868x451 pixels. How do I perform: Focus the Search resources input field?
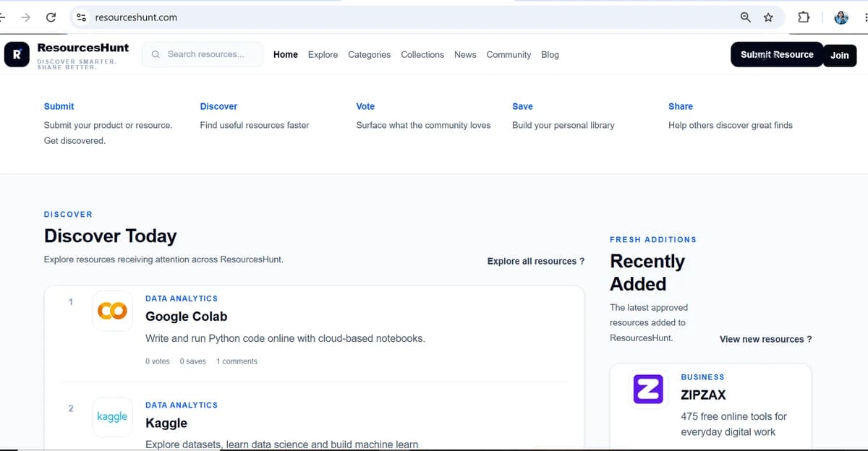203,54
